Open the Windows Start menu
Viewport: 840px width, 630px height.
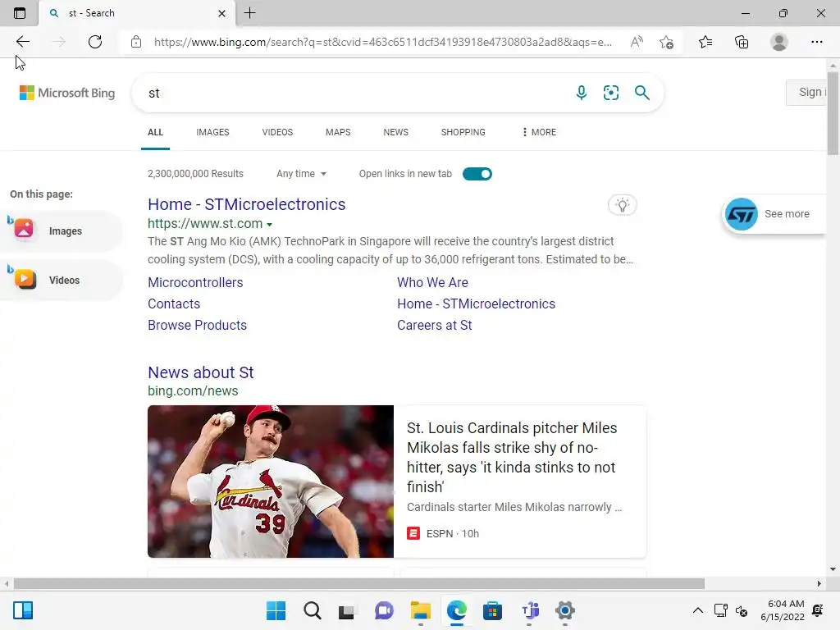click(x=276, y=610)
